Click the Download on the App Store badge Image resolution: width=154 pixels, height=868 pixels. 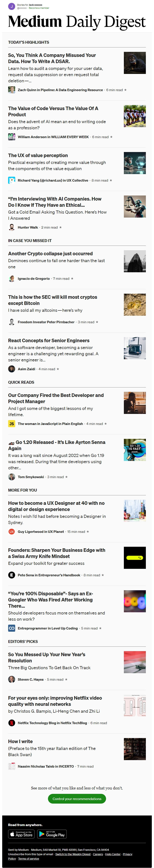click(22, 834)
